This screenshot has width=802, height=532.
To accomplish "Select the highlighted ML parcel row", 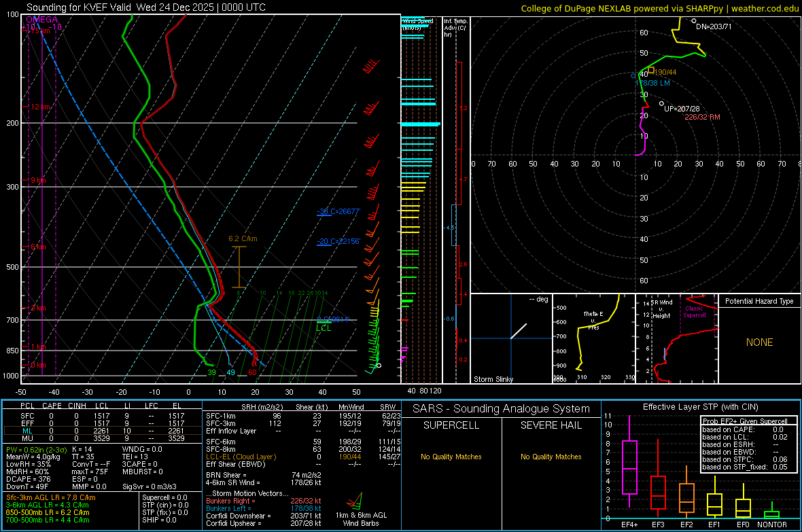I will [x=103, y=431].
